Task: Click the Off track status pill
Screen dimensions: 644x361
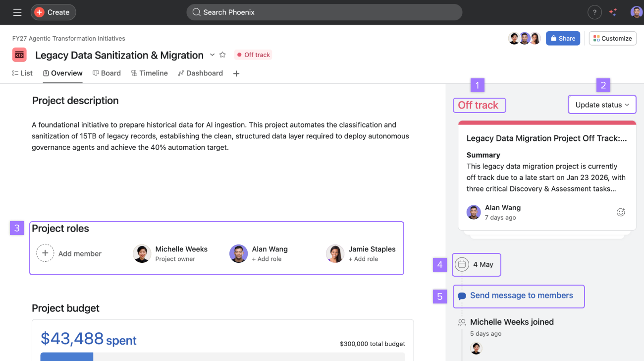Action: click(253, 55)
